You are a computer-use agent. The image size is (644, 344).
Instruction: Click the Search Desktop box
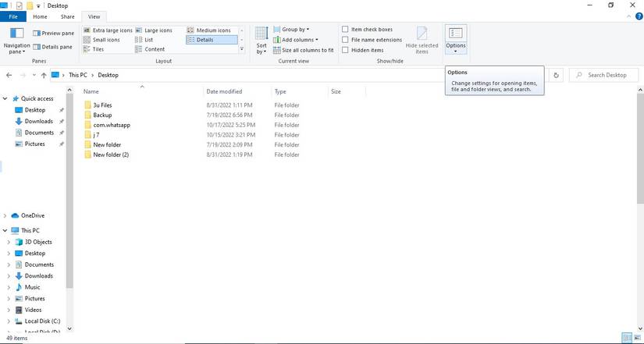coord(603,75)
